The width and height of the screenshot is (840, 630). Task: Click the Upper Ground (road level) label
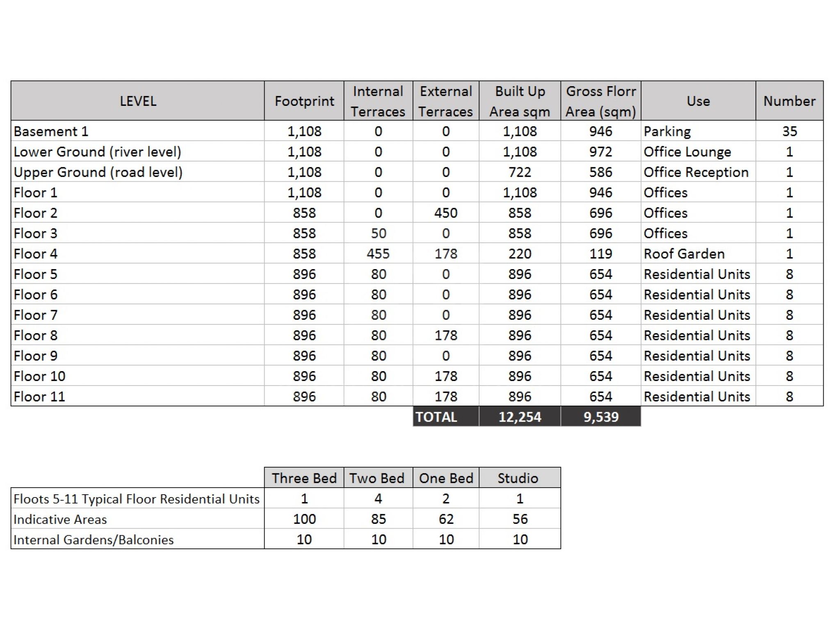pos(98,172)
